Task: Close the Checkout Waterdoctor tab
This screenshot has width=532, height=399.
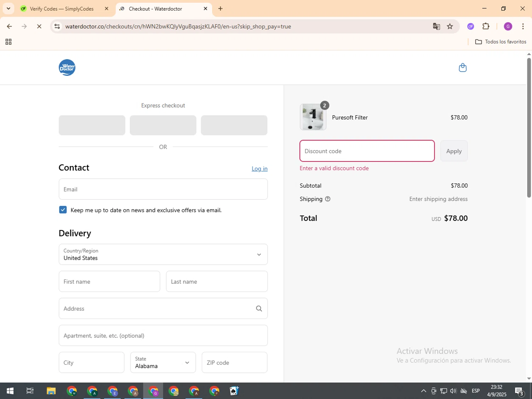Action: (205, 9)
